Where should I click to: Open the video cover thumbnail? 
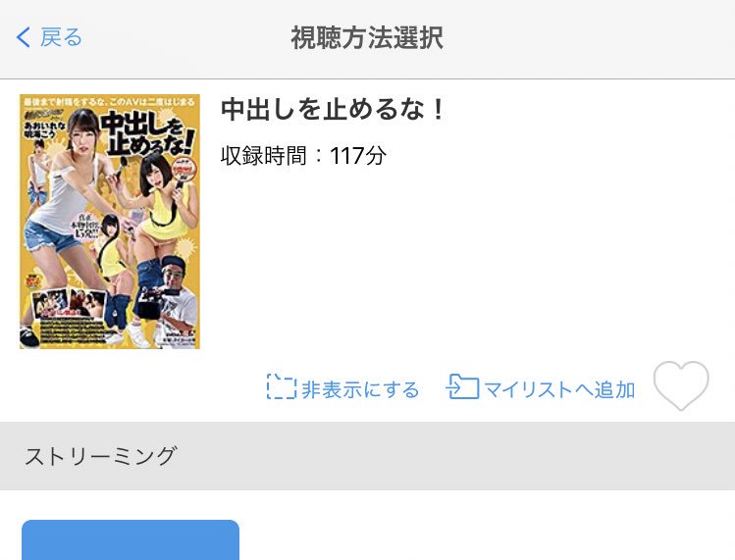coord(110,222)
